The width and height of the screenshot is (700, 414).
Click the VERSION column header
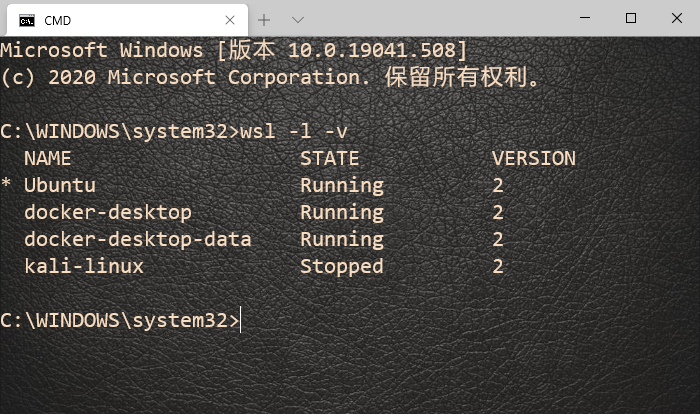coord(534,159)
